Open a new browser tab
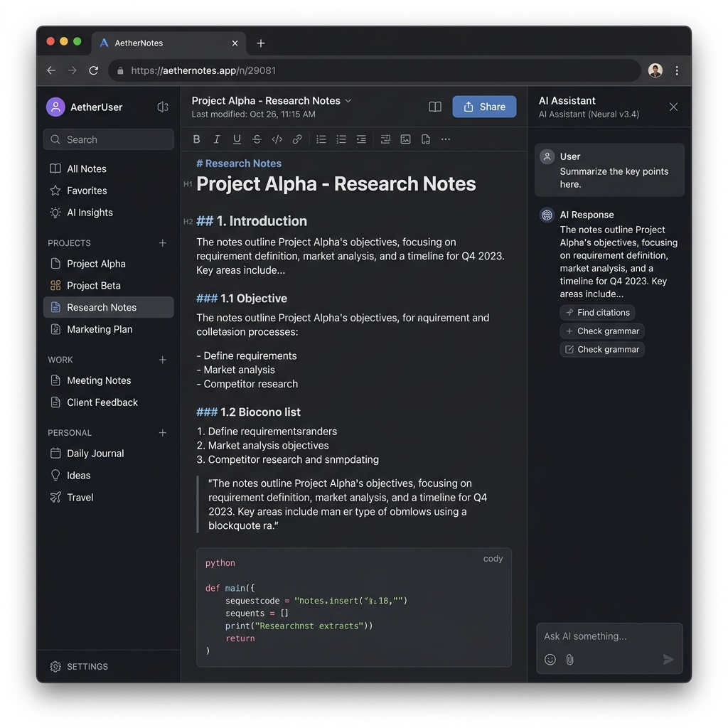728x728 pixels. [261, 43]
